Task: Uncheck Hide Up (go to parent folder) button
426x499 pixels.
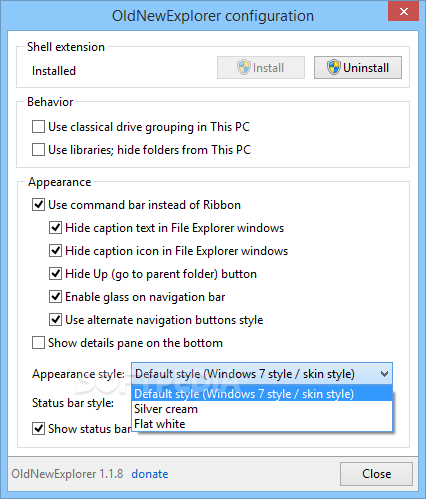Action: (x=55, y=274)
